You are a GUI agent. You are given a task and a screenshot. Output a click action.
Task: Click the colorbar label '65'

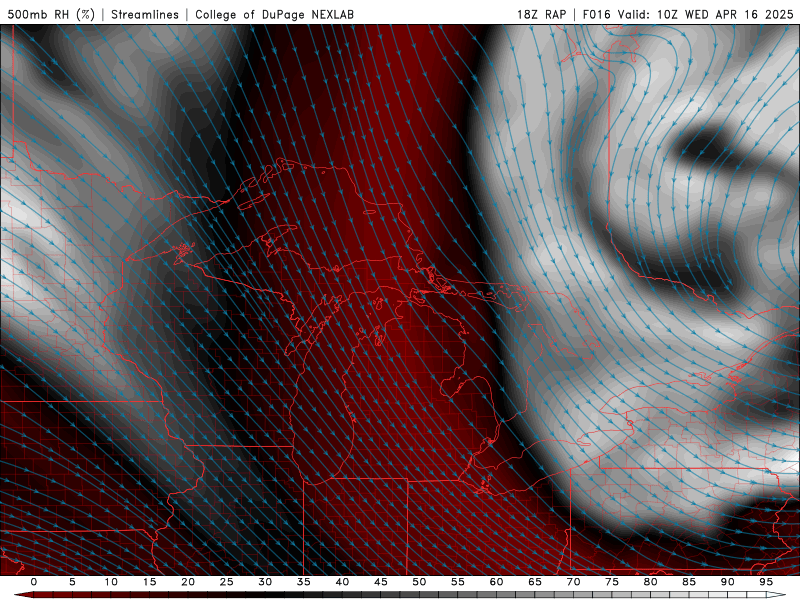535,582
